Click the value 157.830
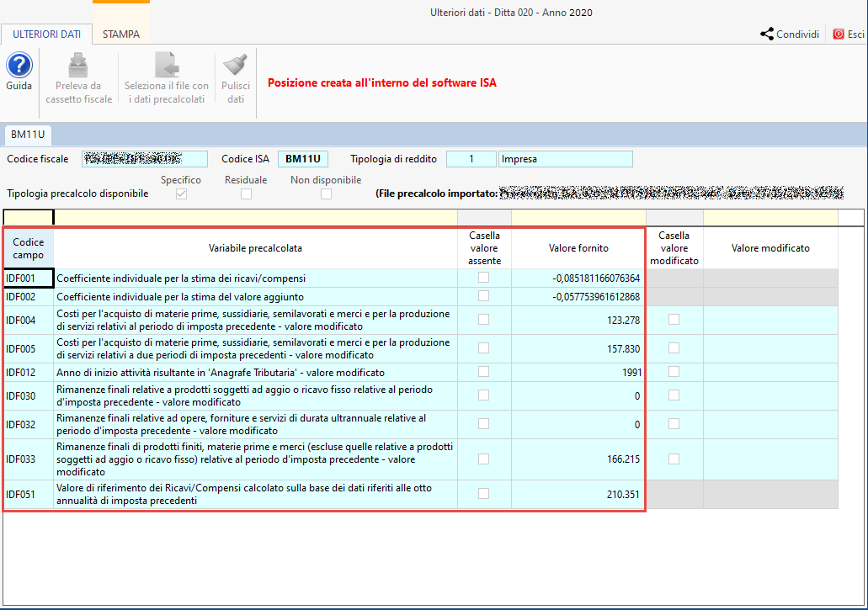This screenshot has height=610, width=868. pos(623,349)
